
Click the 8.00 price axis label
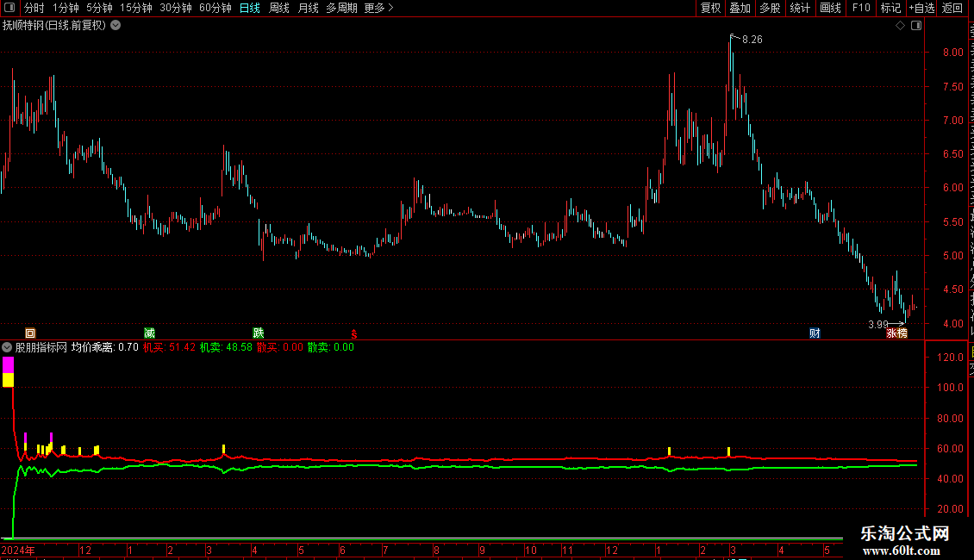(952, 53)
